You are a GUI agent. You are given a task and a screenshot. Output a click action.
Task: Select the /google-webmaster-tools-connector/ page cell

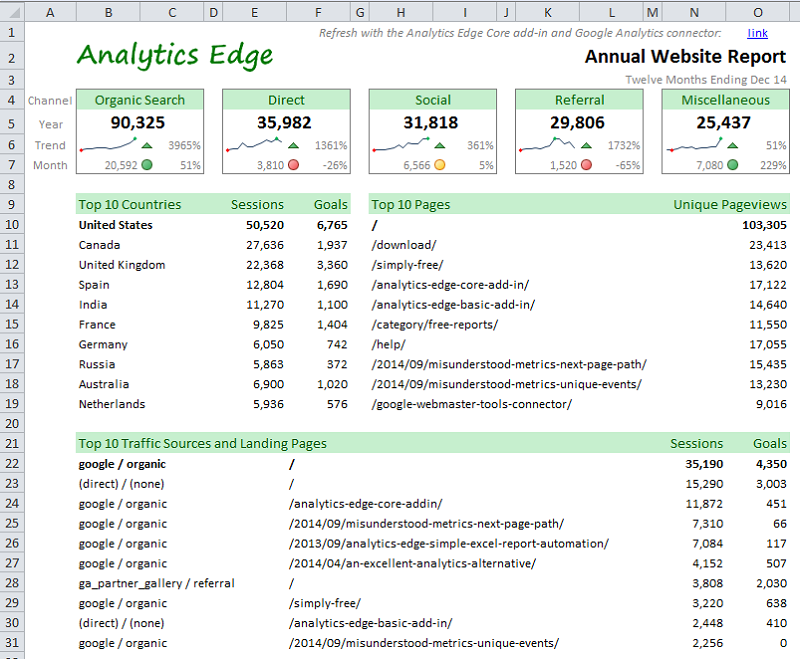pos(472,404)
